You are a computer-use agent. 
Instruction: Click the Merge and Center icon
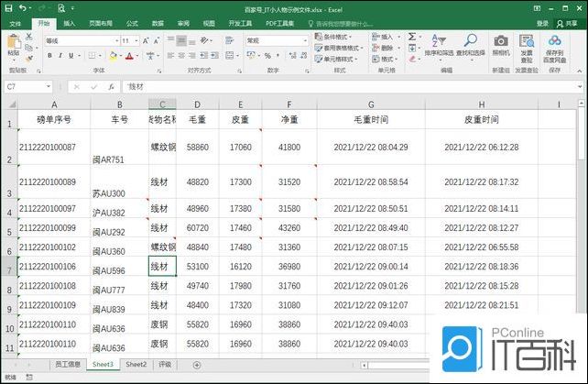[x=230, y=56]
